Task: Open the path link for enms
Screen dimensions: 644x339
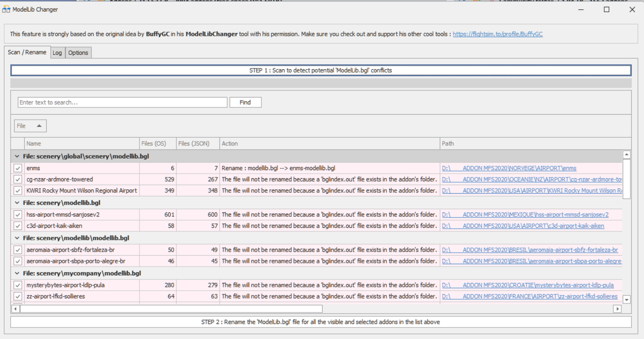Action: pyautogui.click(x=509, y=168)
